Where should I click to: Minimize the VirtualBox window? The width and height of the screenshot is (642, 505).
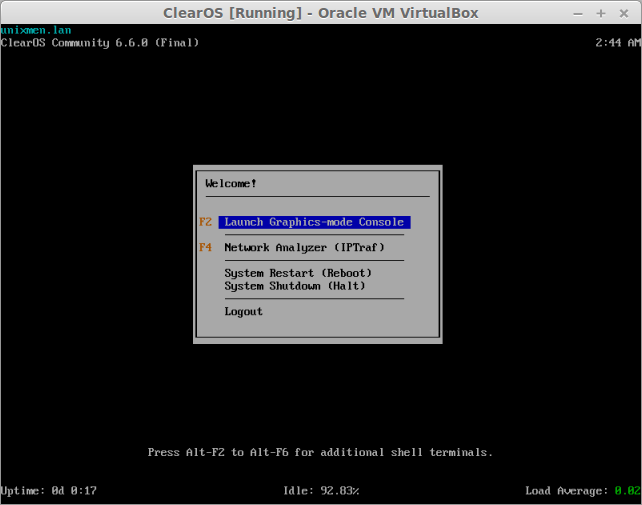pos(578,14)
